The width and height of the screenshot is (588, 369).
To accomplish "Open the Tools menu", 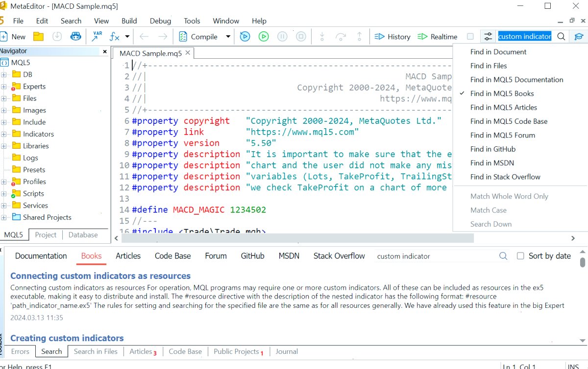I will [x=192, y=21].
